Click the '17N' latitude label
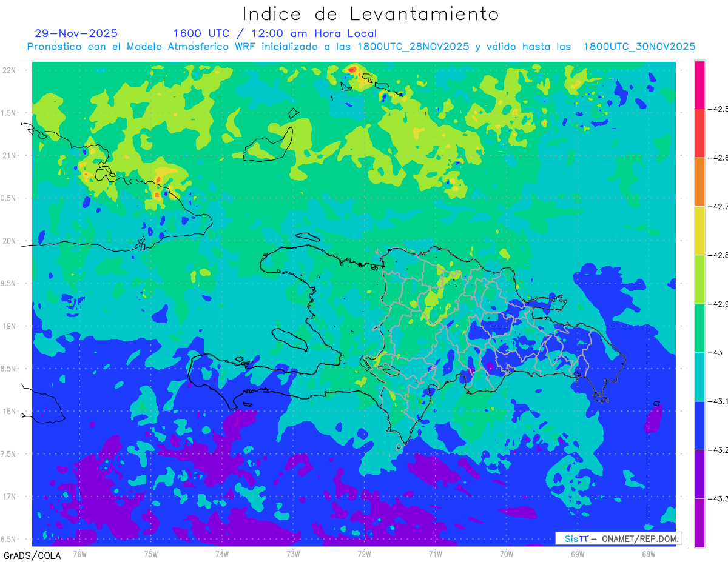This screenshot has height=562, width=728. tap(10, 497)
